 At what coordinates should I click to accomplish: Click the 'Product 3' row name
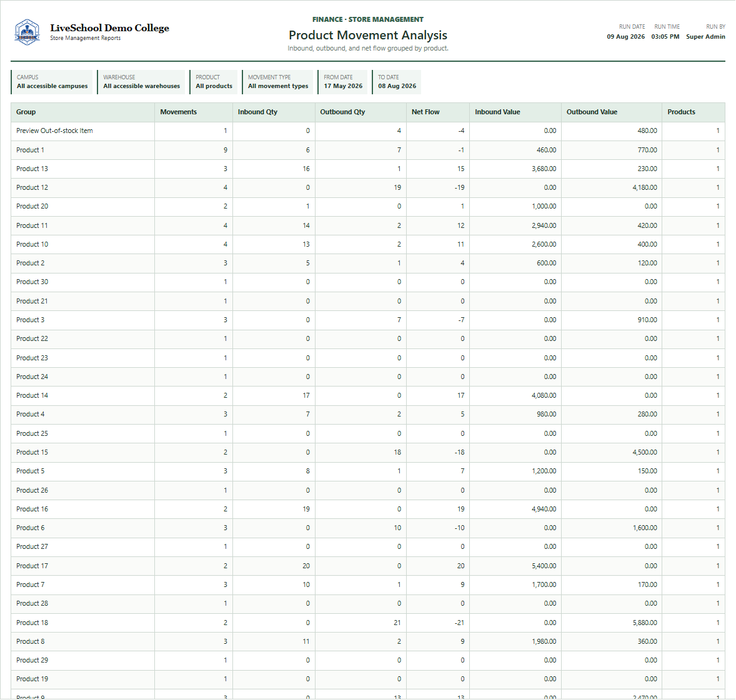point(31,320)
